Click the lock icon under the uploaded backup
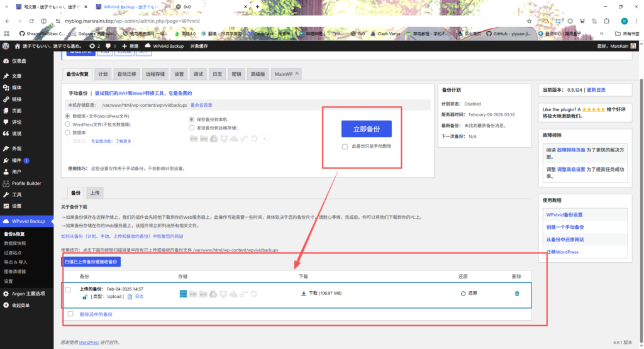The height and width of the screenshot is (349, 644). pos(84,296)
